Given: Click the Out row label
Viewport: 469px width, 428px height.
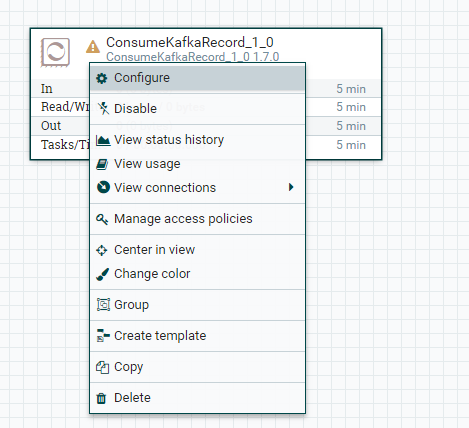Looking at the screenshot, I should pos(51,126).
